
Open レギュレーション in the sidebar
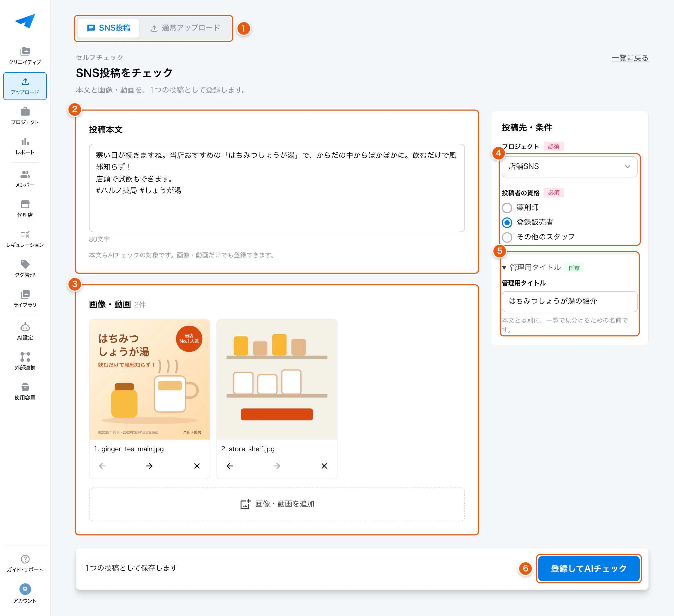point(25,239)
